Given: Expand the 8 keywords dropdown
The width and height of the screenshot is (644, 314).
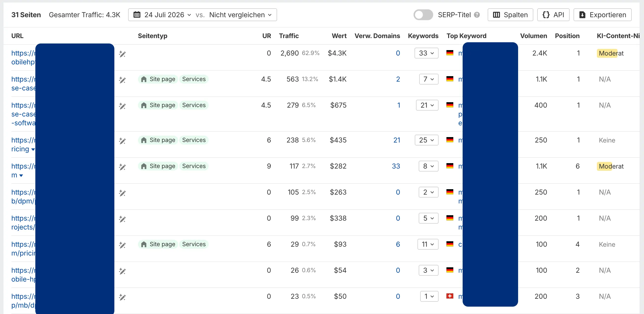Looking at the screenshot, I should [x=429, y=166].
